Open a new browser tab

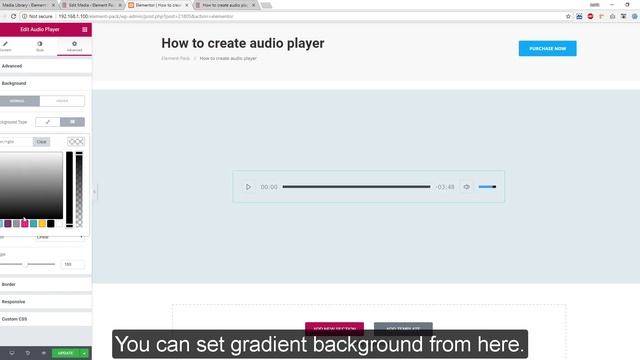266,5
